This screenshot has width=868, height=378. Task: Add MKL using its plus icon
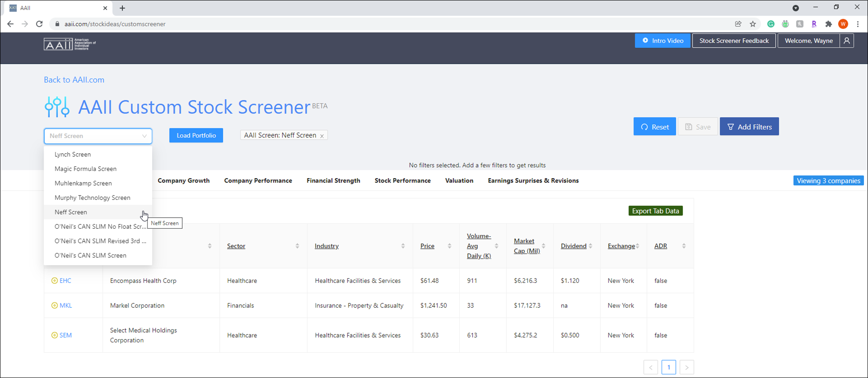tap(54, 306)
